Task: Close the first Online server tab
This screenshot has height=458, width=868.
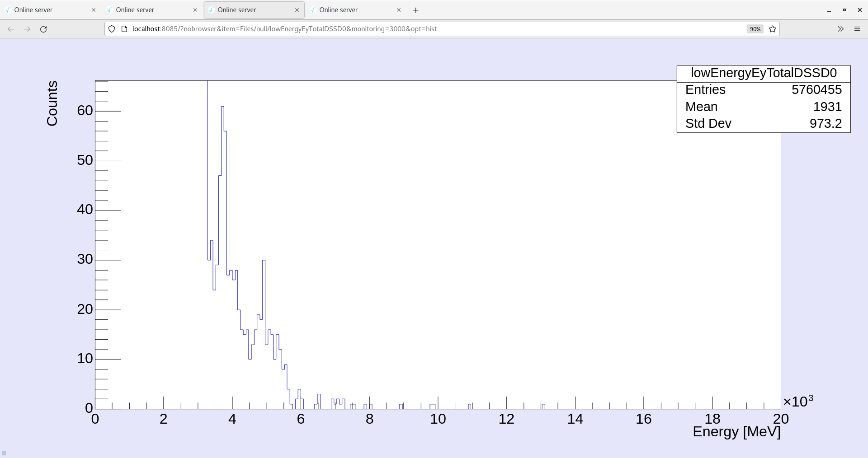Action: [94, 10]
